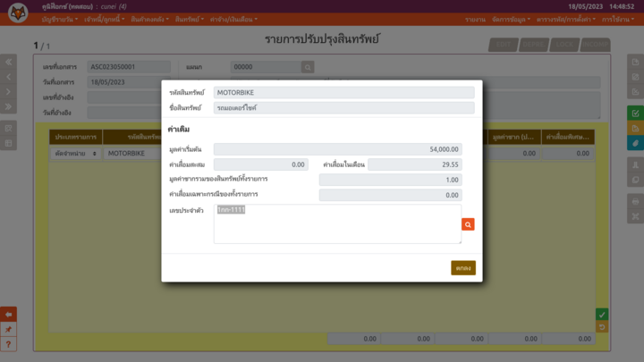Image resolution: width=644 pixels, height=362 pixels.
Task: Click the fox logo icon
Action: tap(18, 13)
